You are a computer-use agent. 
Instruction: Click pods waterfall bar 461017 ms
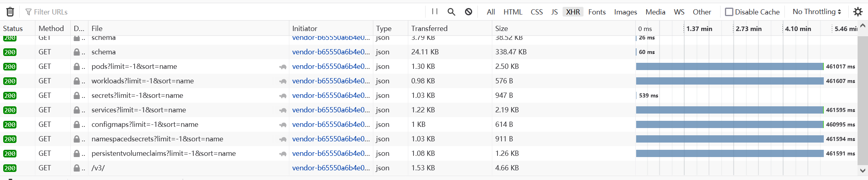tap(730, 66)
